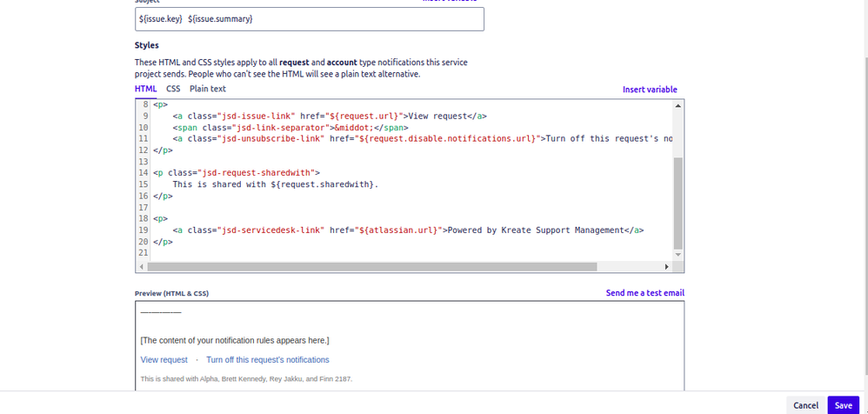Screen dimensions: 868x414
Task: Click Insert variable link above editor
Action: point(650,90)
